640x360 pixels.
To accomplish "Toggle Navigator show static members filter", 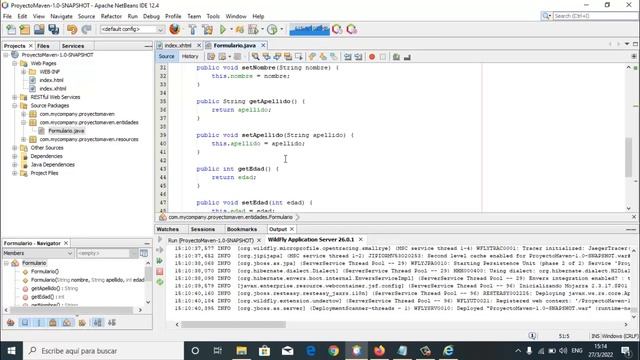I will click(x=39, y=323).
